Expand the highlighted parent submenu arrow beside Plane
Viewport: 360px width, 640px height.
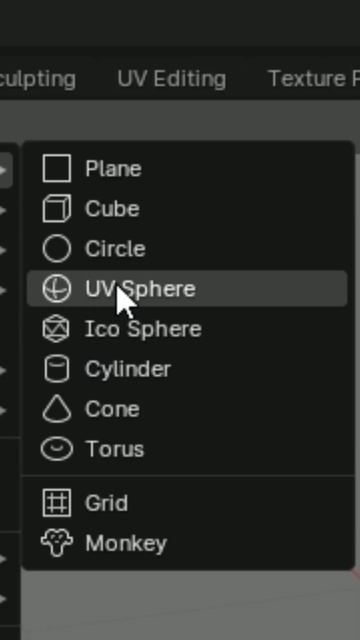tap(4, 170)
